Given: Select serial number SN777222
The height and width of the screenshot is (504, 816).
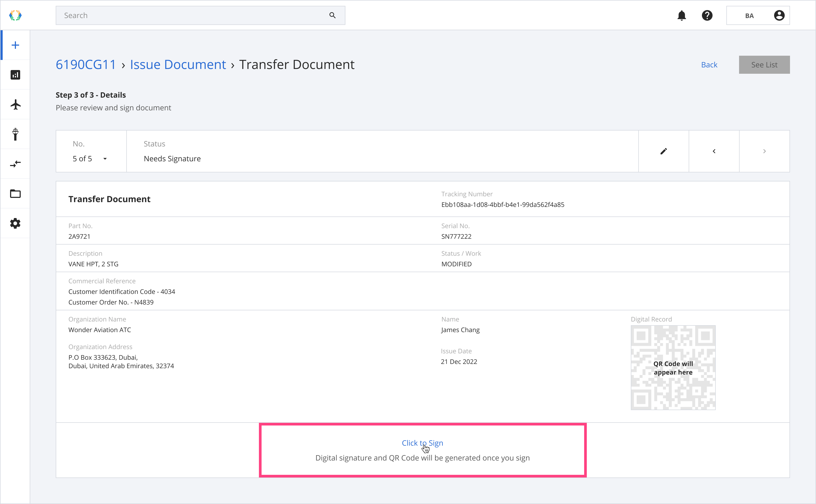Looking at the screenshot, I should click(x=456, y=236).
